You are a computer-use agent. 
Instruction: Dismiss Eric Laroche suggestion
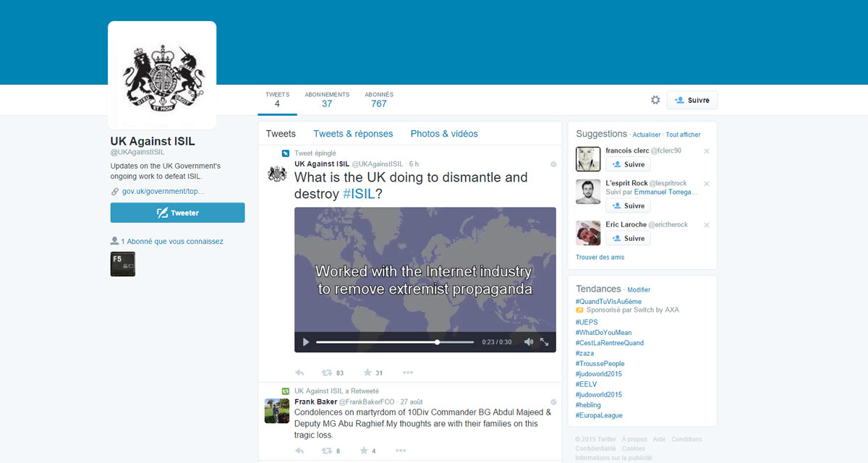tap(707, 225)
